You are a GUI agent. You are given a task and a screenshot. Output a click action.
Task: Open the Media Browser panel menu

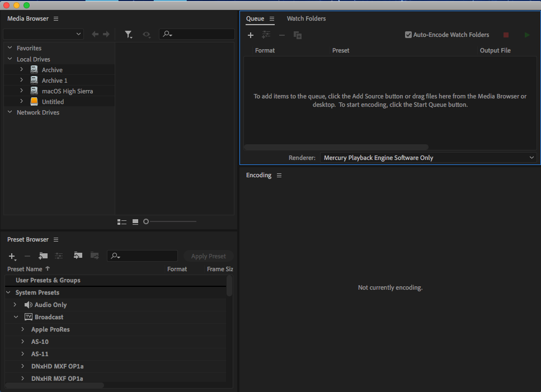(x=56, y=18)
